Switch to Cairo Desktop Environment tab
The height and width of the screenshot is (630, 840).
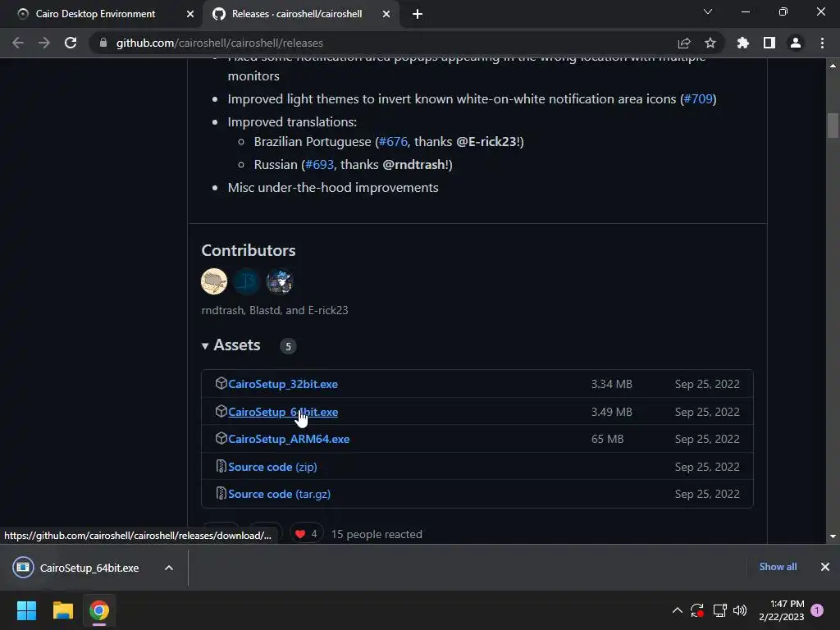click(95, 14)
